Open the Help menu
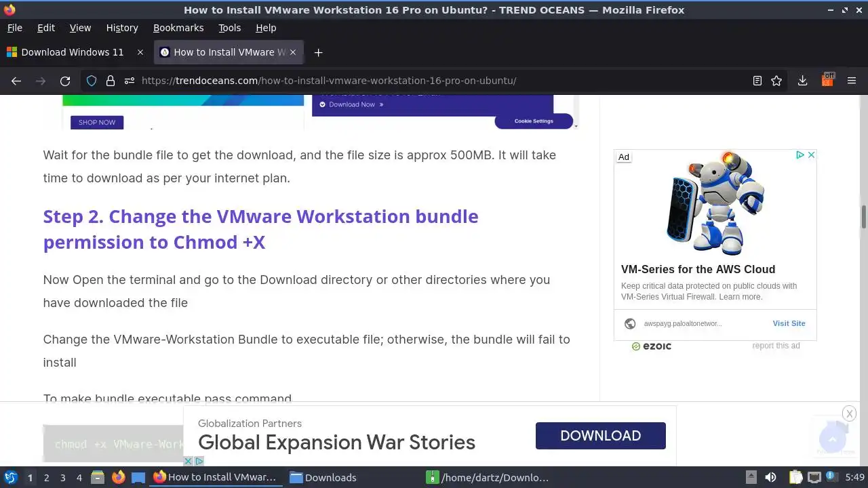 266,28
